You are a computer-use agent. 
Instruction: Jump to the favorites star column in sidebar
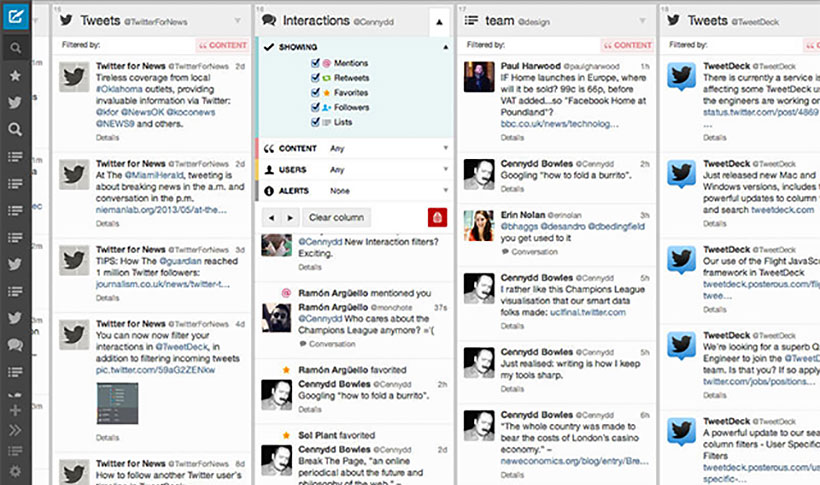(x=15, y=75)
